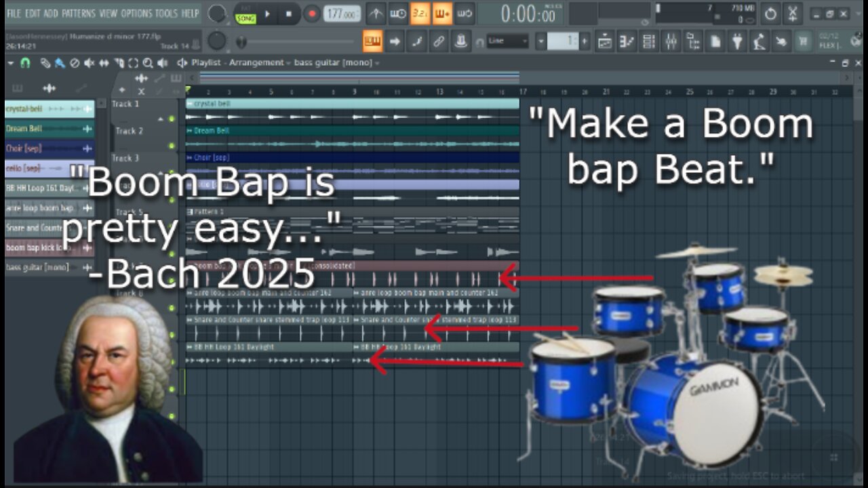Screen dimensions: 868x488
Task: Select the playlist Slip tool
Action: pos(104,63)
